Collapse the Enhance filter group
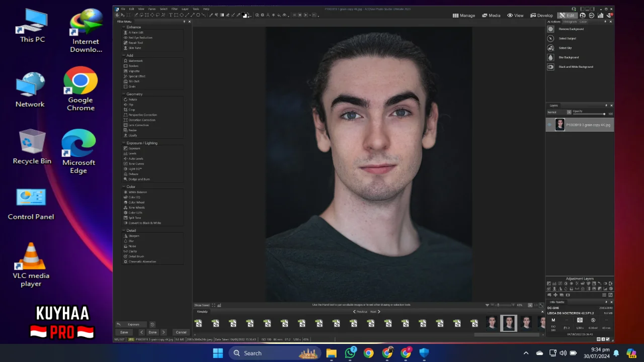644x362 pixels. click(124, 27)
